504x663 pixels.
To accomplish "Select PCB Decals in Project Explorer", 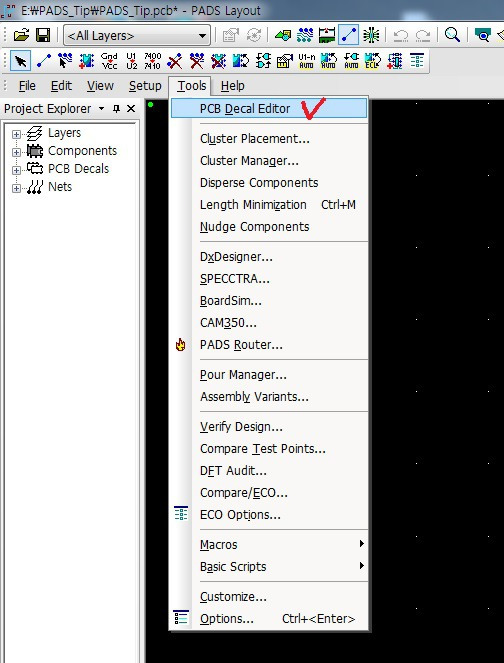I will (79, 168).
